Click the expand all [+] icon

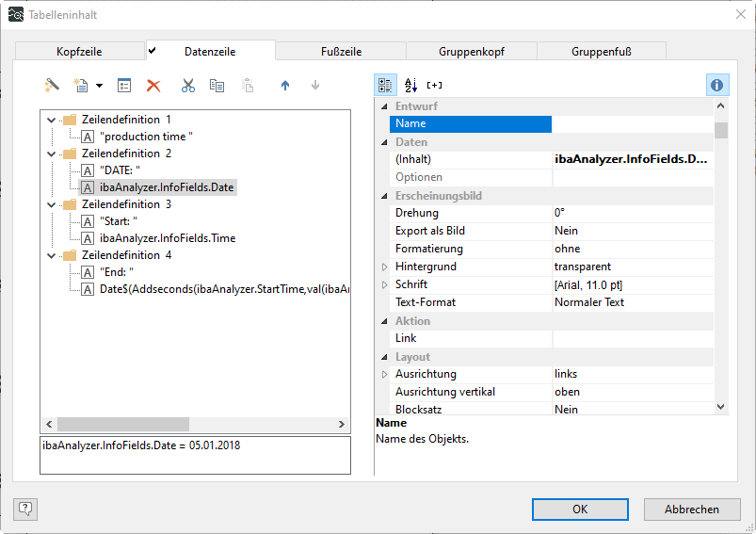[434, 85]
